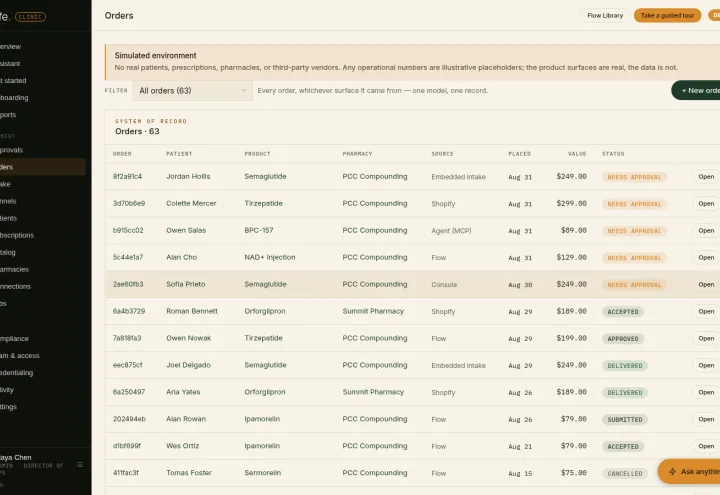Open the Assistant sidebar item

42,63
